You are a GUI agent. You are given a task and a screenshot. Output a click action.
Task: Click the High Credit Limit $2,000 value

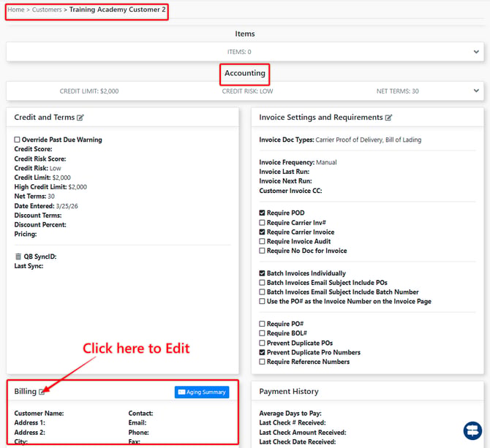78,187
